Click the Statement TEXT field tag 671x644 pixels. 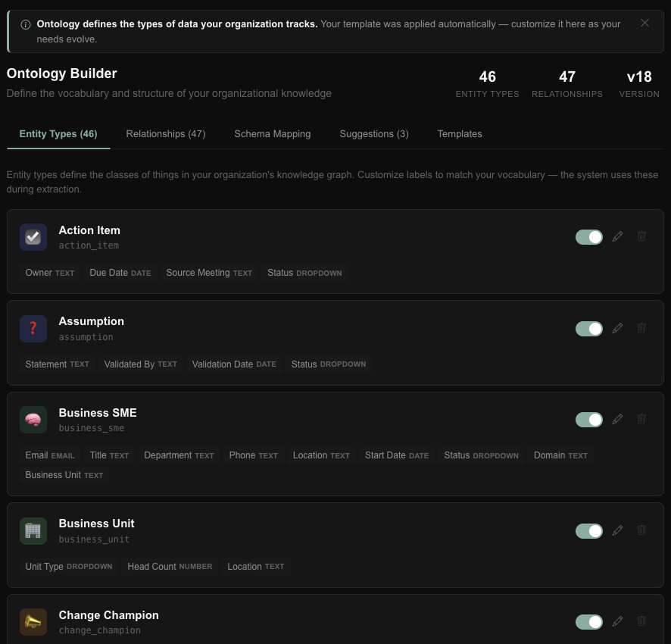(57, 364)
